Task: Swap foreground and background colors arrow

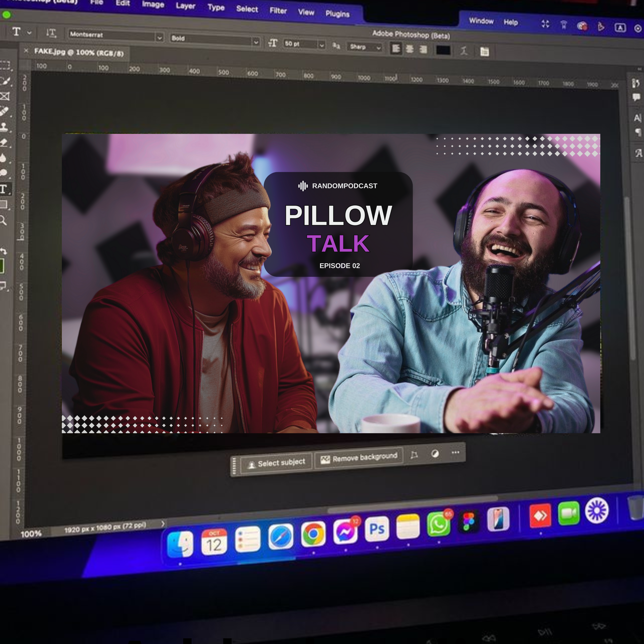Action: tap(3, 251)
